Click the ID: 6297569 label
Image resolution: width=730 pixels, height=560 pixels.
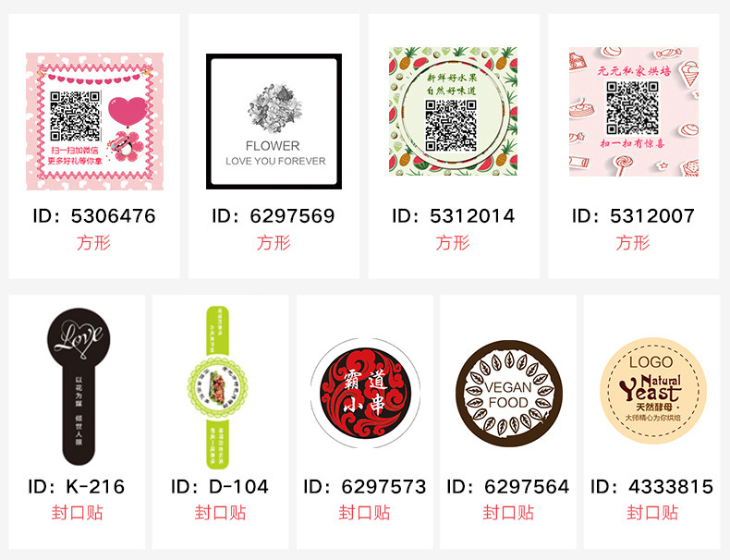(x=274, y=216)
